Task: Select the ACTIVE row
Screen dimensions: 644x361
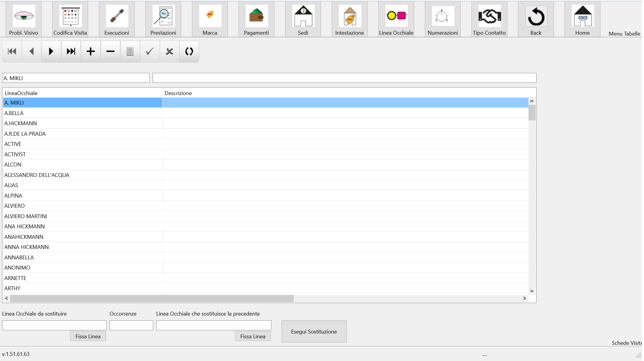Action: pos(266,144)
